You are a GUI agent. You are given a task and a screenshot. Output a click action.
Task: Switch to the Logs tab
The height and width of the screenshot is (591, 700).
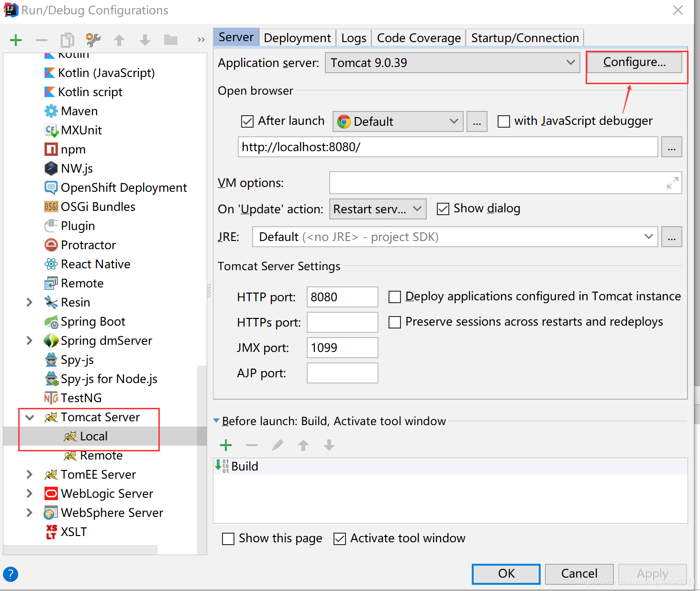coord(354,38)
